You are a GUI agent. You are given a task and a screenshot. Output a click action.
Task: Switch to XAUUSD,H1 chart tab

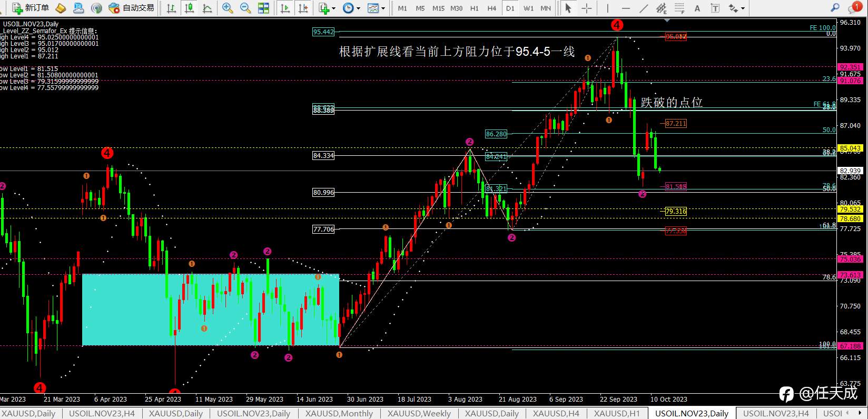(x=617, y=413)
